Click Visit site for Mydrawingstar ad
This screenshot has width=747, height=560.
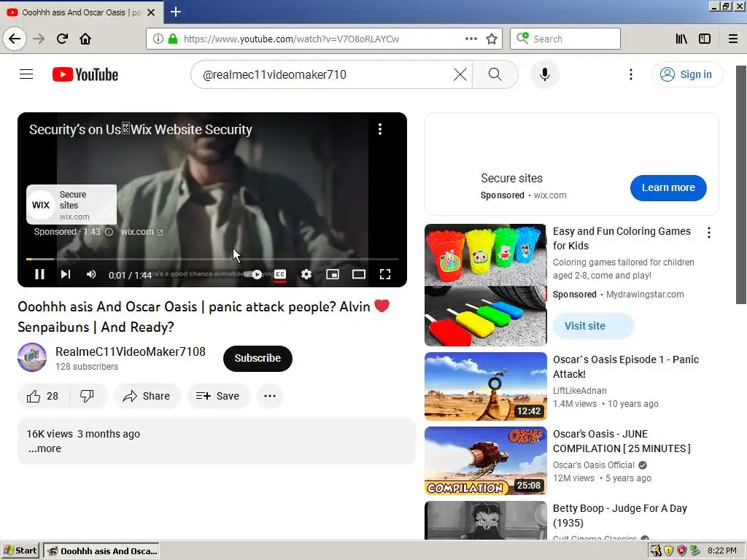[x=594, y=326]
